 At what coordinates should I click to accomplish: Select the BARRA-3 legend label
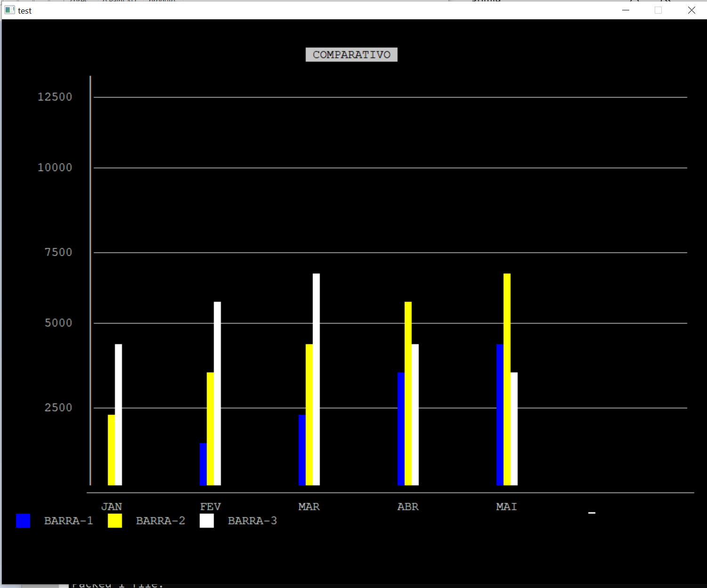[x=252, y=521]
